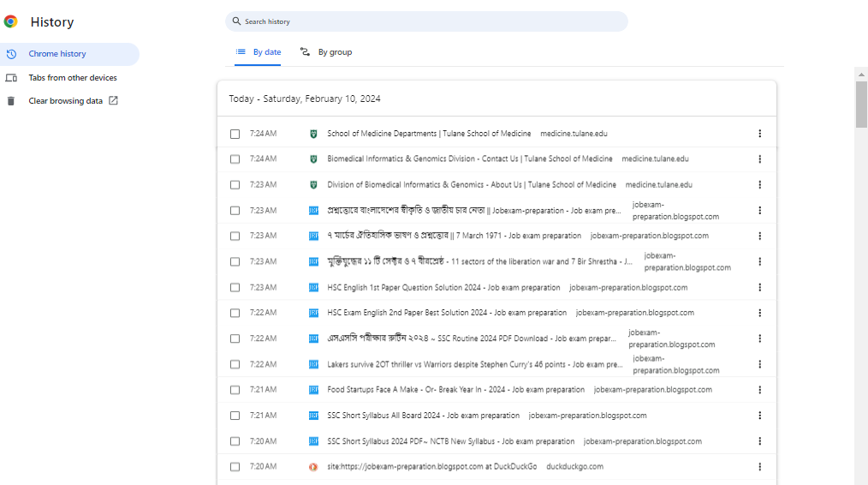The width and height of the screenshot is (868, 485).
Task: Open more actions for the DuckDuckGo site search entry
Action: tap(759, 467)
